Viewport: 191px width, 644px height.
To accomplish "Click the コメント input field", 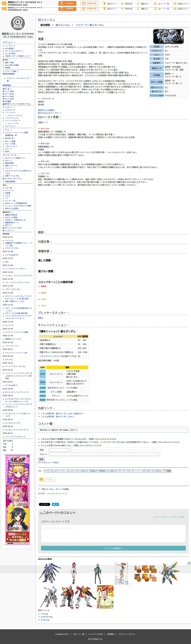I will tap(104, 454).
